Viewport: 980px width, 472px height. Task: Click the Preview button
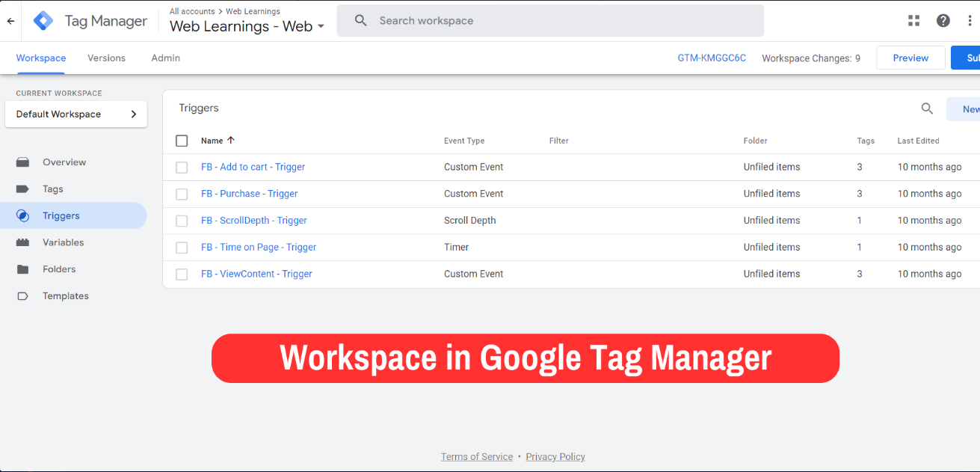[910, 58]
